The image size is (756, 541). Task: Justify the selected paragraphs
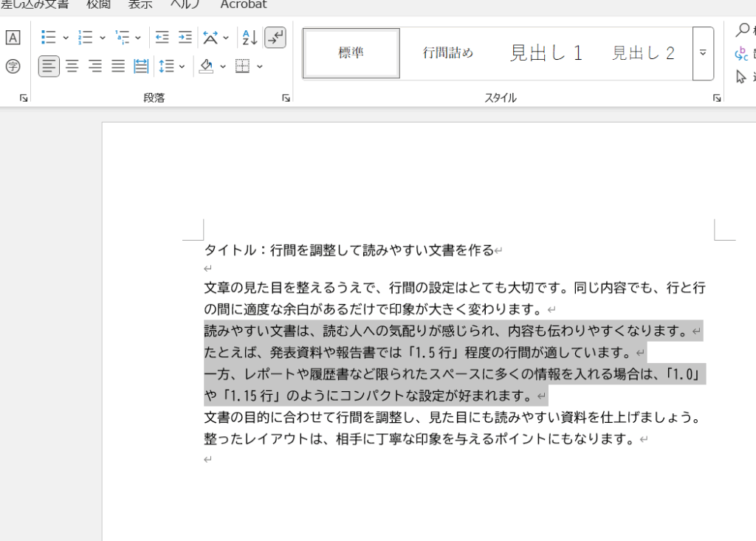click(x=118, y=66)
